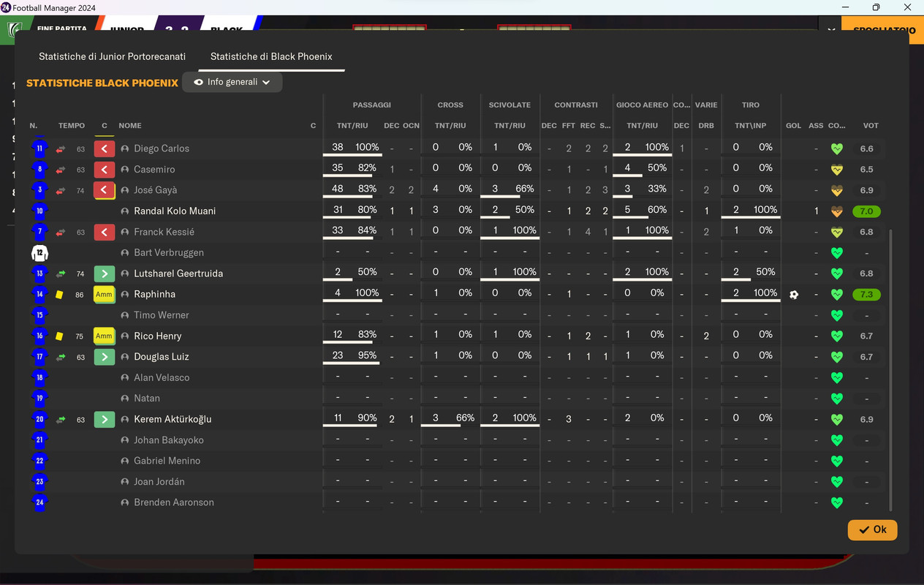This screenshot has width=924, height=585.
Task: Click small player profile icon beside Natan
Action: click(125, 399)
